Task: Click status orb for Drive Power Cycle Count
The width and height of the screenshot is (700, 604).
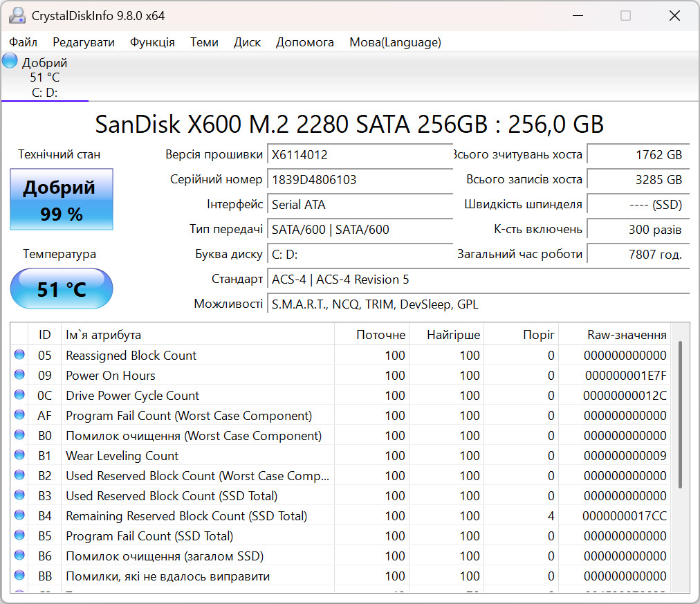Action: point(19,394)
